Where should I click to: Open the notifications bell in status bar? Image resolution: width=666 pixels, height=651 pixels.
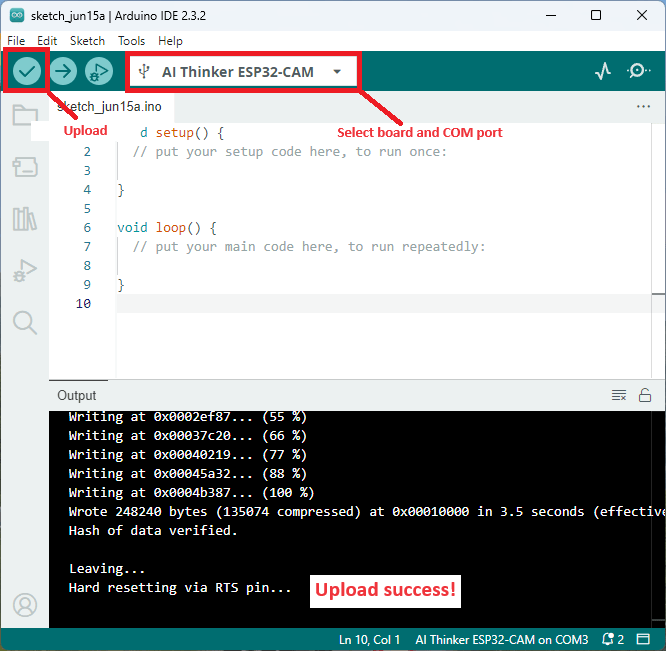612,639
